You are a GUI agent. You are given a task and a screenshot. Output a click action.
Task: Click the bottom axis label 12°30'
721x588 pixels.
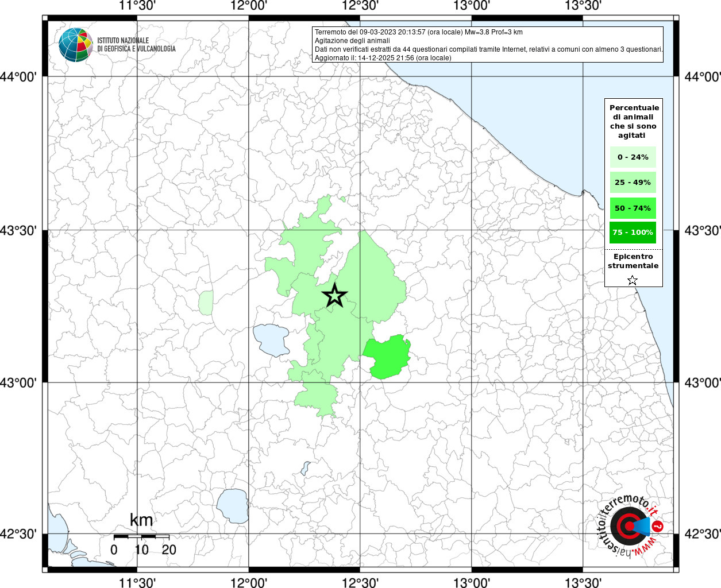pyautogui.click(x=360, y=582)
